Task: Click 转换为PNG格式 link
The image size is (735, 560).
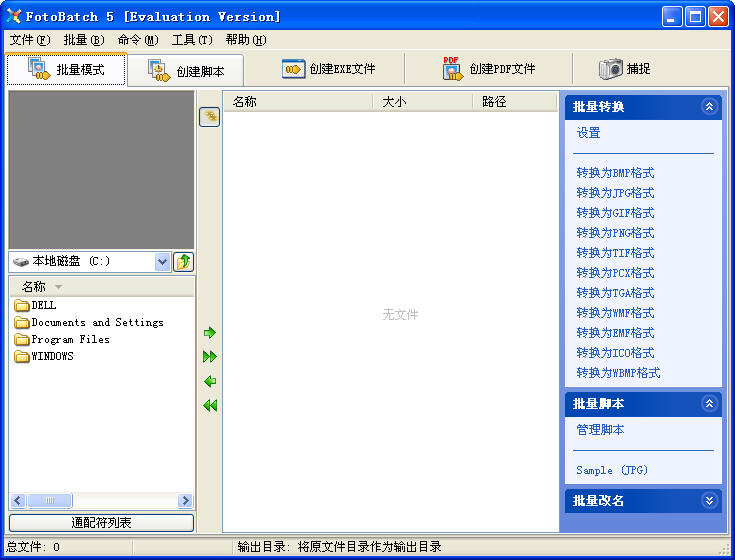Action: click(x=615, y=233)
